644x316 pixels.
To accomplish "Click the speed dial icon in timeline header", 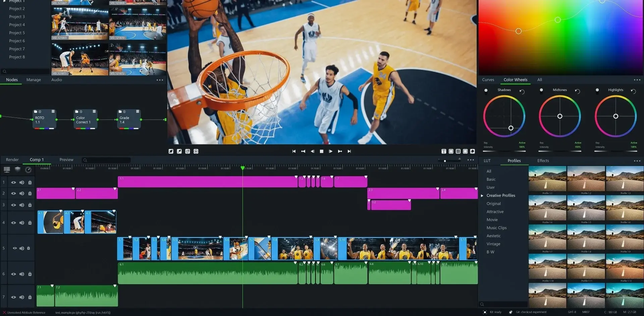I will (x=29, y=170).
